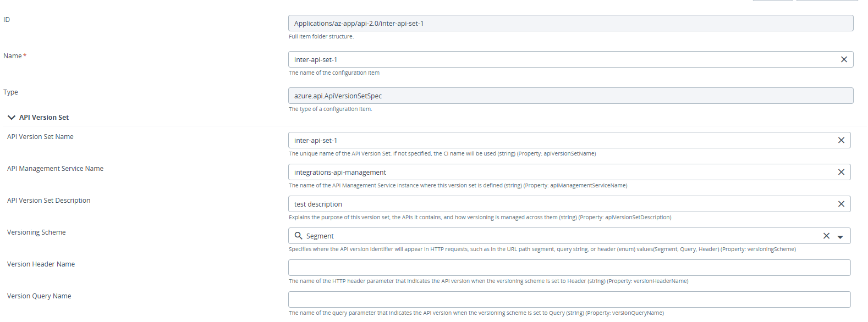The image size is (868, 322).
Task: Click the partially visible button above the ID field
Action: (772, 1)
